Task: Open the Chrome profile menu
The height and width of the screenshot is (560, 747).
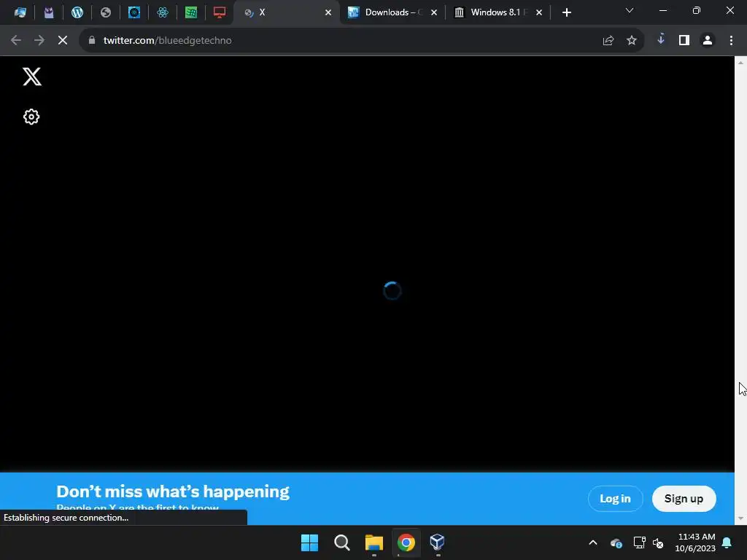Action: pos(708,41)
